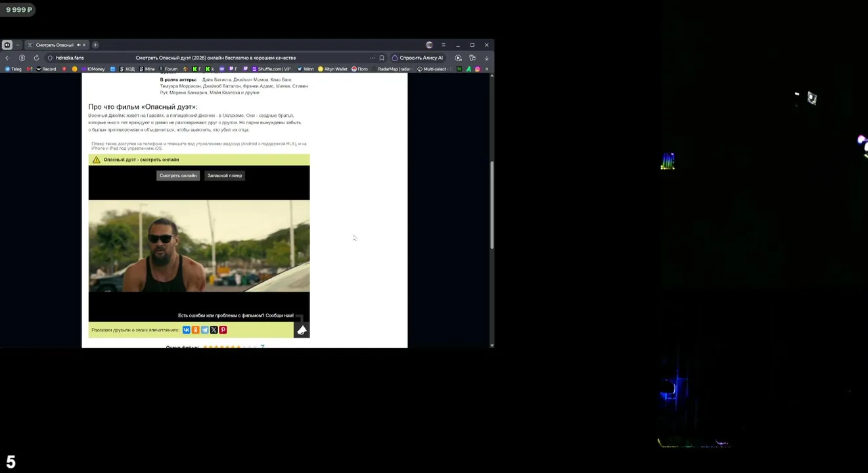Open the Yandex account icon beside back arrow
The height and width of the screenshot is (473, 868).
tap(22, 58)
